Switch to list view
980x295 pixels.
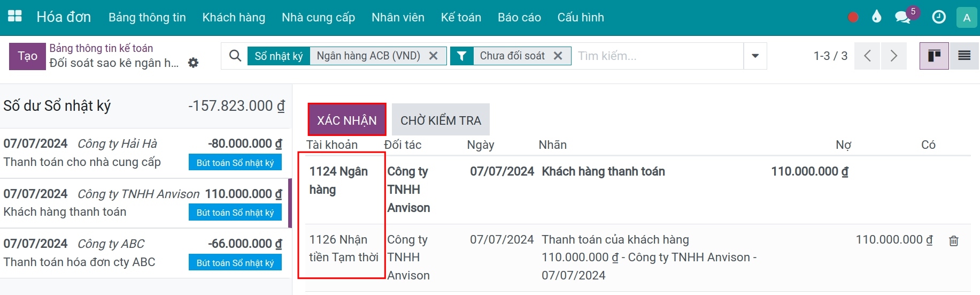(964, 56)
